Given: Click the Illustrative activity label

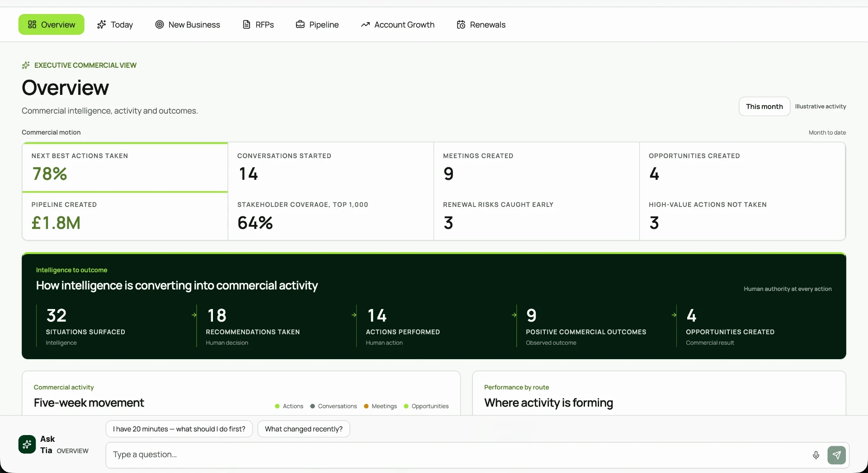Looking at the screenshot, I should (821, 107).
